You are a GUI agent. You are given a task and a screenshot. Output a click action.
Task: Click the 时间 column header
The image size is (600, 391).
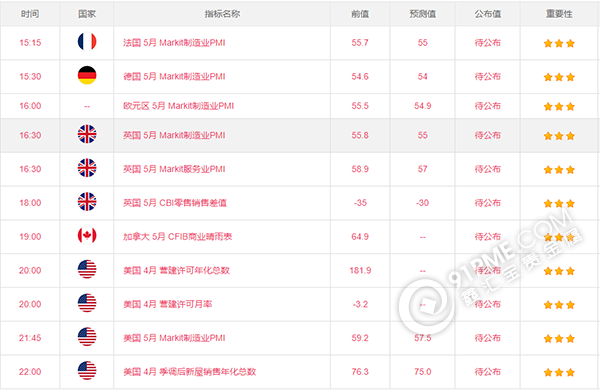30,14
